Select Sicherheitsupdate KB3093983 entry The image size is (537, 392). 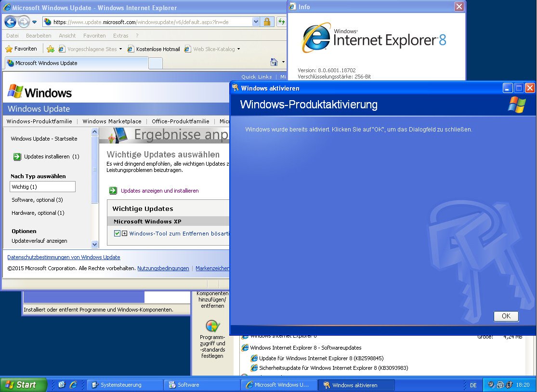[329, 368]
